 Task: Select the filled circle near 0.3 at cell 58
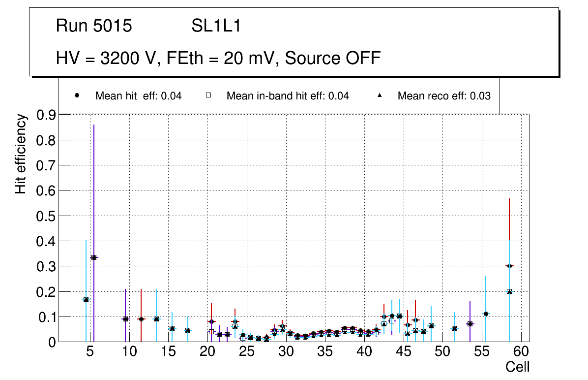point(509,266)
